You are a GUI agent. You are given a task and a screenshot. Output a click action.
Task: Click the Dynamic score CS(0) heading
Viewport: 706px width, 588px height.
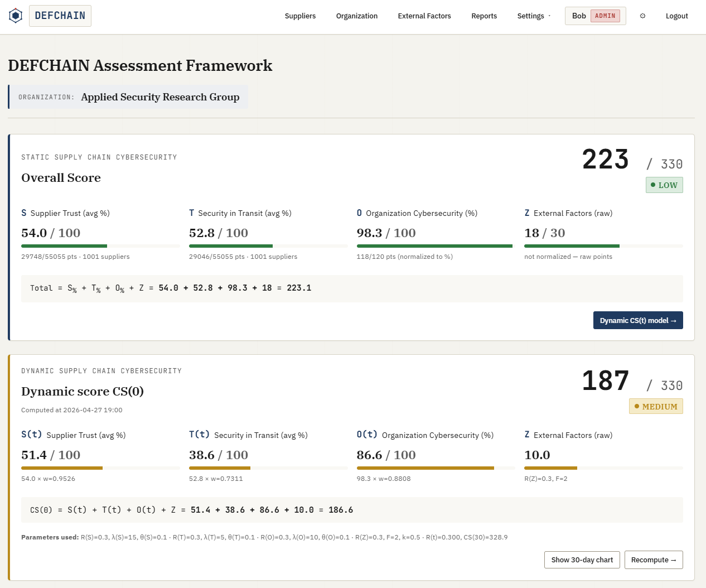[83, 392]
